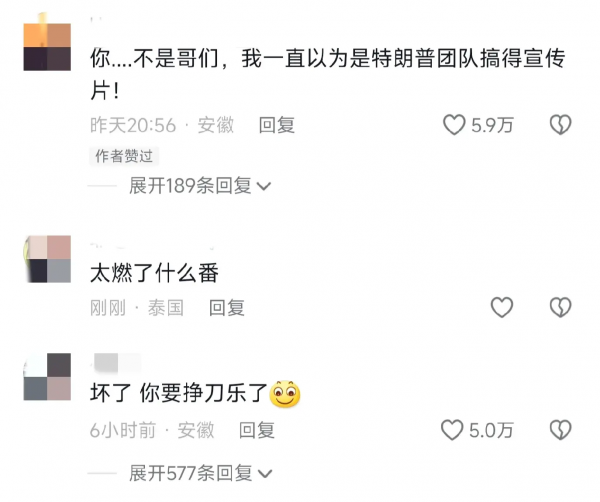600x502 pixels.
Task: Click the chevron next to 展开577条回复
Action: [x=265, y=474]
